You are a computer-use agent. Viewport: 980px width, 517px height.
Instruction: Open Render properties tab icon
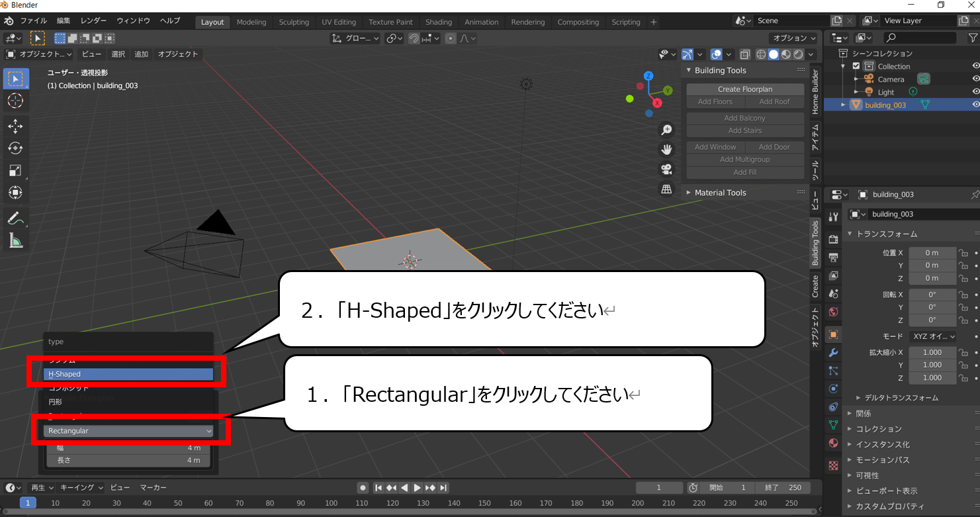coord(834,238)
